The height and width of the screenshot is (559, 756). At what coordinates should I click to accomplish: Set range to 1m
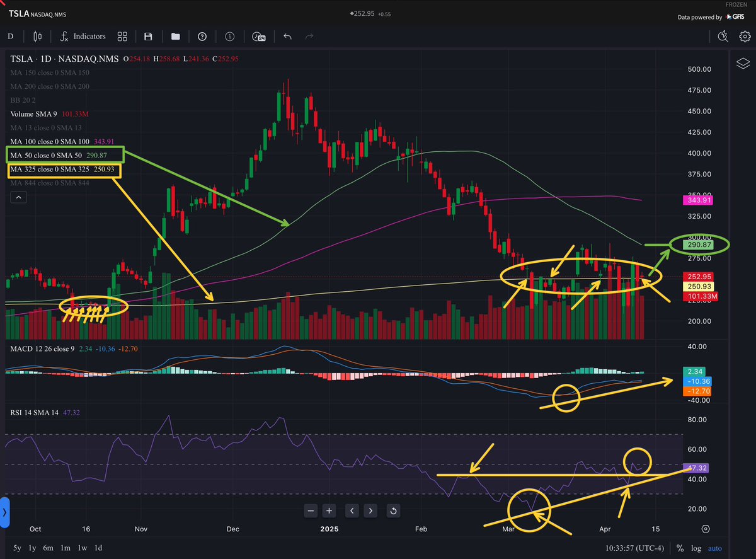pyautogui.click(x=66, y=548)
